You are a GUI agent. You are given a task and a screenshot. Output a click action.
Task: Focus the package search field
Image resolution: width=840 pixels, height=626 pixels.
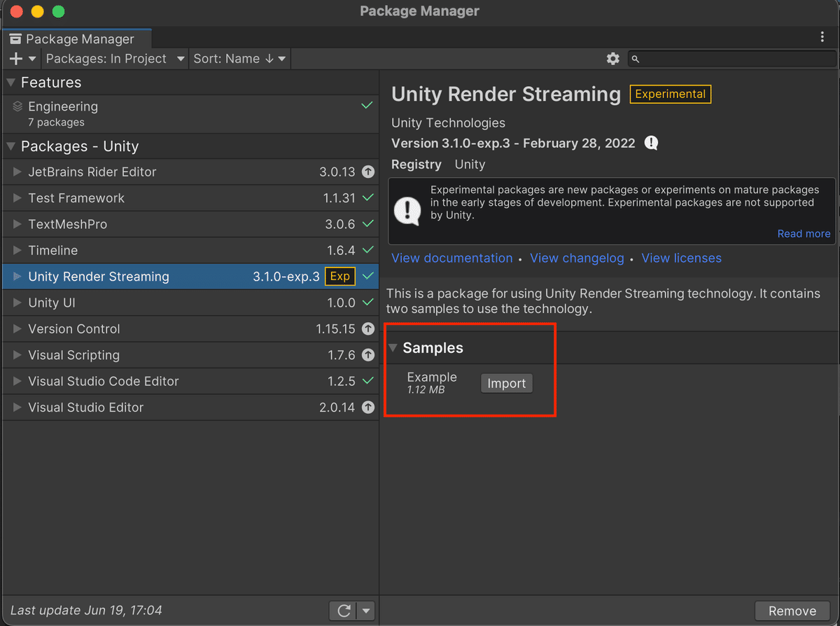coord(731,59)
